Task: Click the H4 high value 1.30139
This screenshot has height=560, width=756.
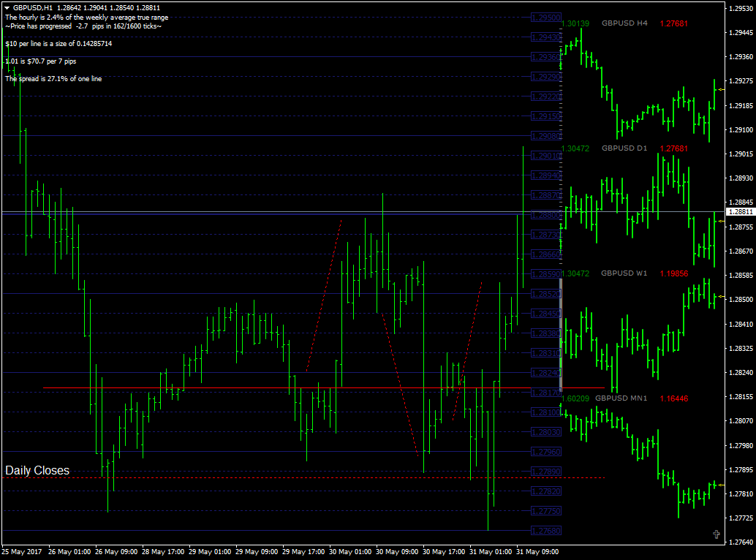Action: coord(575,23)
